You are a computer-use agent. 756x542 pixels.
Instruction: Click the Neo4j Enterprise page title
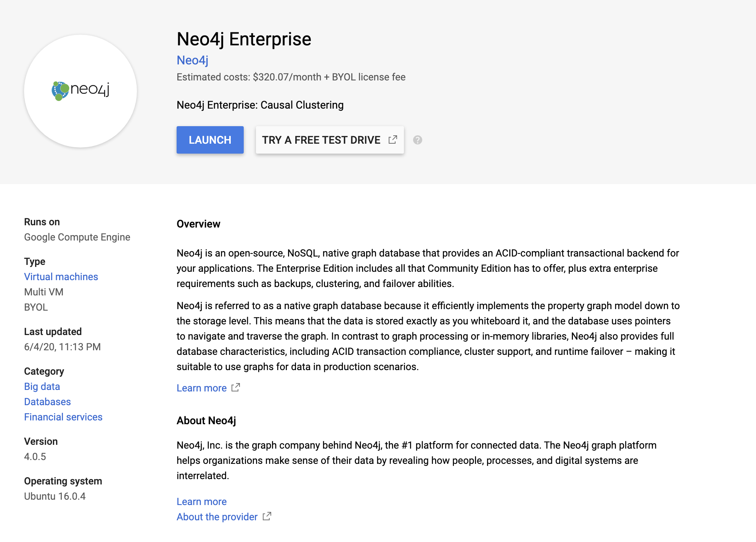point(244,39)
